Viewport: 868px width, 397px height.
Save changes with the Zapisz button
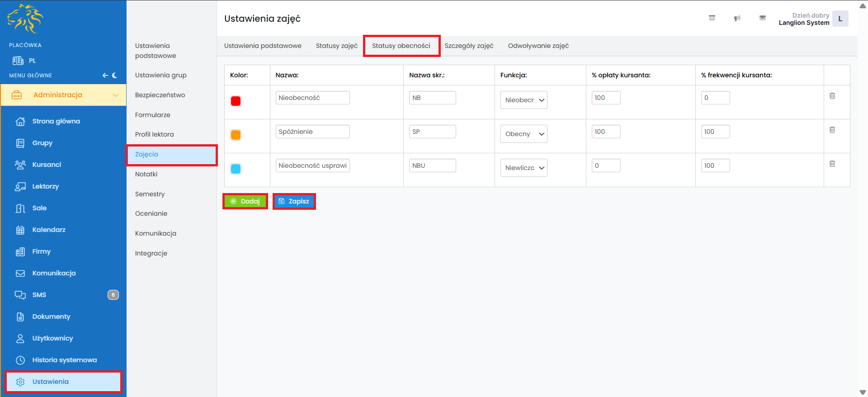(x=294, y=201)
